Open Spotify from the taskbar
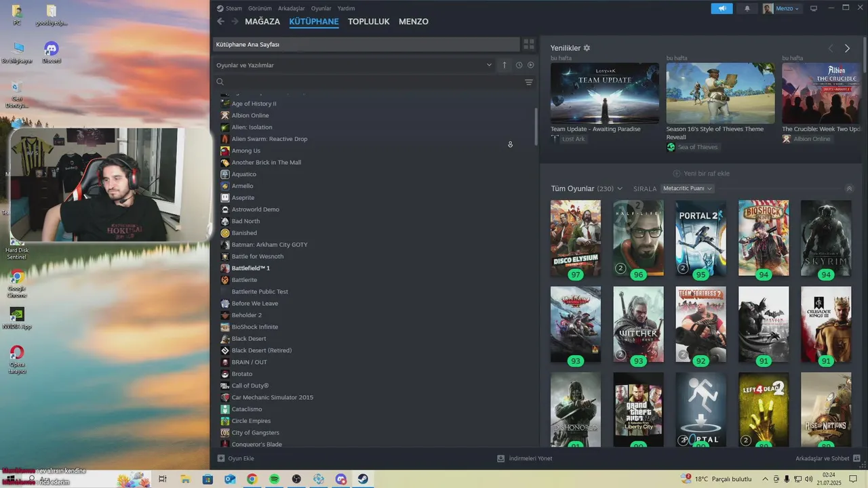The height and width of the screenshot is (488, 868). click(x=274, y=479)
